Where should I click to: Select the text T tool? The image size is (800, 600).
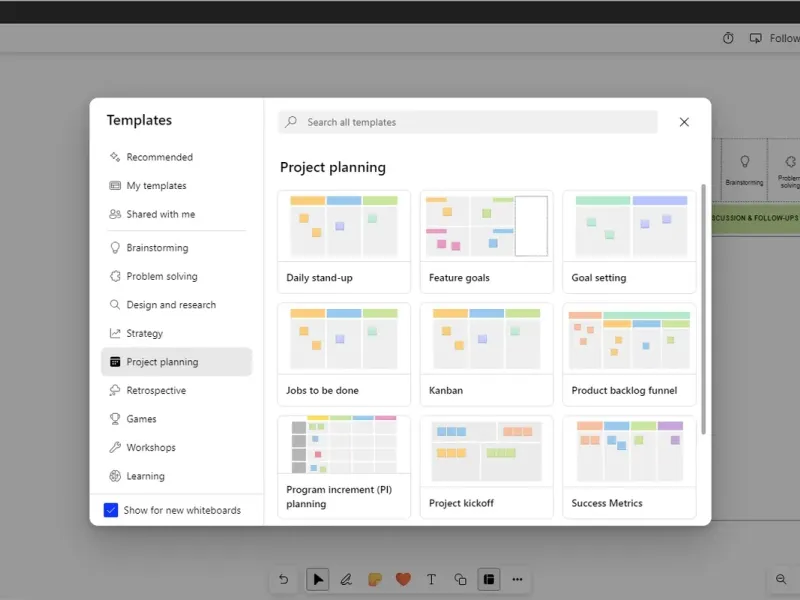[432, 579]
